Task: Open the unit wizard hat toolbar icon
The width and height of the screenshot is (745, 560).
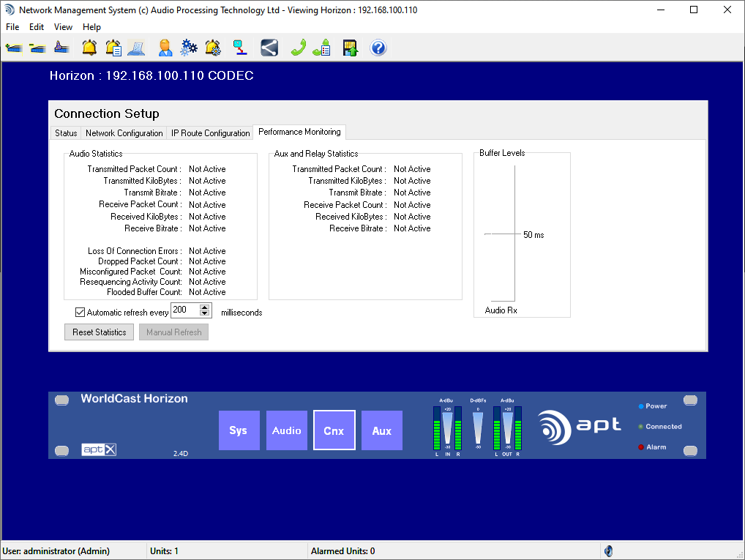Action: (61, 48)
